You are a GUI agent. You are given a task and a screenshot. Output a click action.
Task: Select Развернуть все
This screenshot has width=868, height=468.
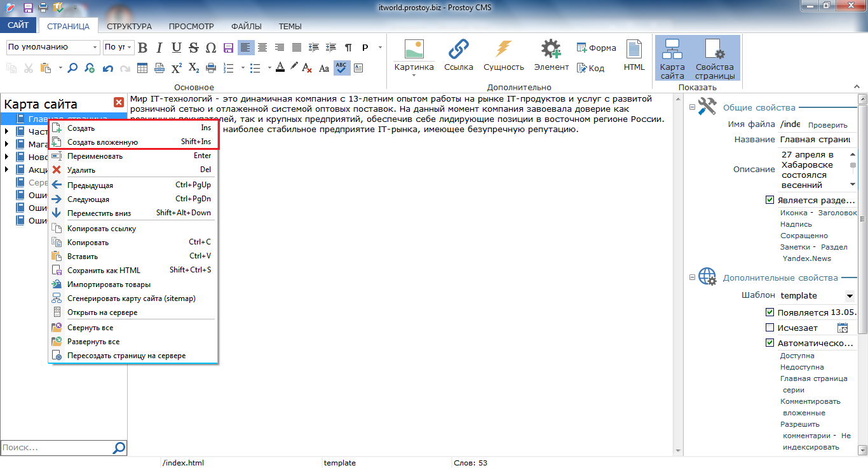coord(133,342)
